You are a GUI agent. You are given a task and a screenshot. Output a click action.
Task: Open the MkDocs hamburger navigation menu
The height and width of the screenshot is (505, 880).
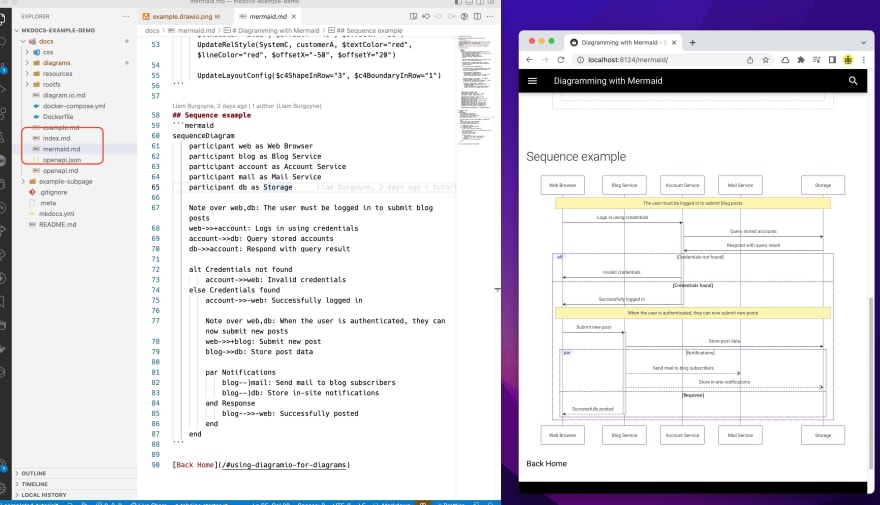(533, 81)
